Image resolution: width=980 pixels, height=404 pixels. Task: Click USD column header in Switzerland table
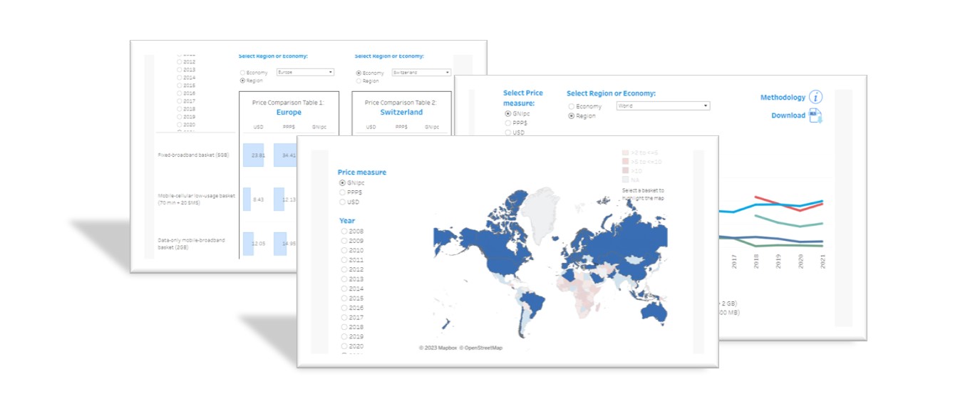click(x=371, y=127)
